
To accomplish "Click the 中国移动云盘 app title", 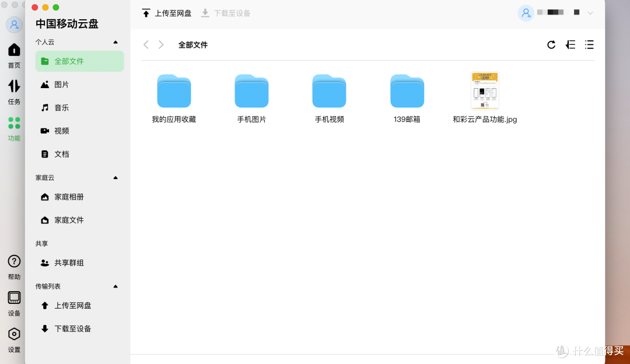I will (x=67, y=24).
